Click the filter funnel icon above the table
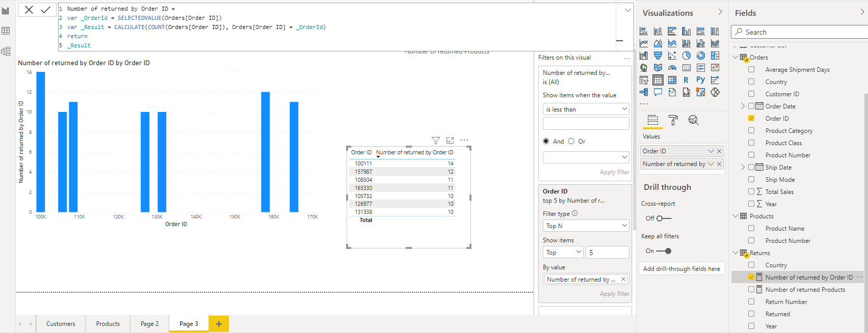 tap(436, 141)
